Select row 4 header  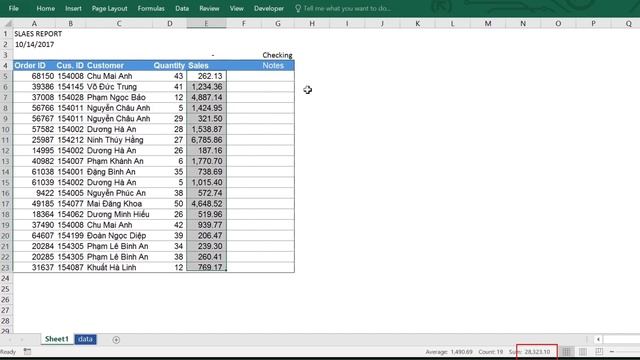pyautogui.click(x=6, y=65)
